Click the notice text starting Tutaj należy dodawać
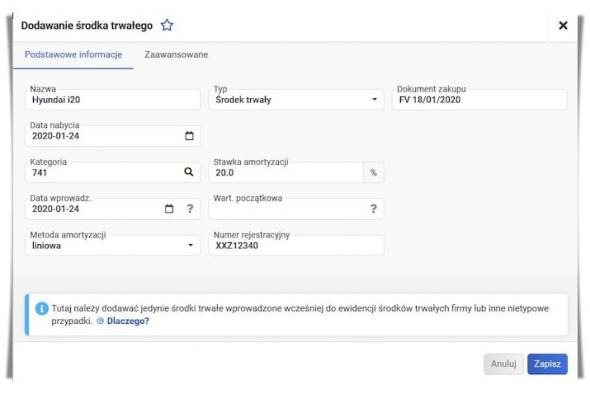590x394 pixels. (x=300, y=315)
